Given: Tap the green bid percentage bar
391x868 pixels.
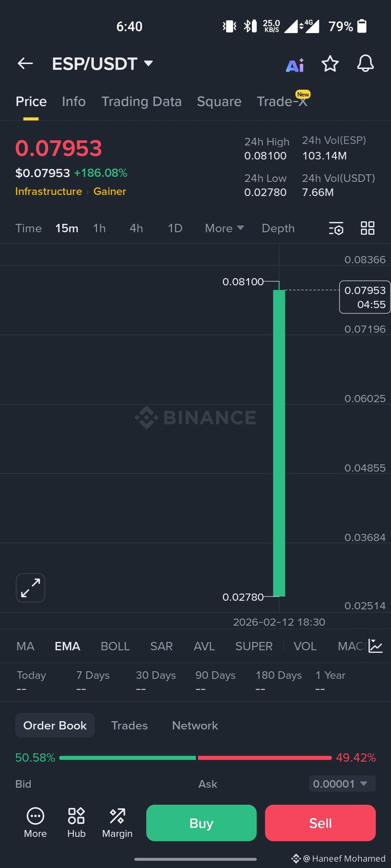Looking at the screenshot, I should click(x=127, y=758).
